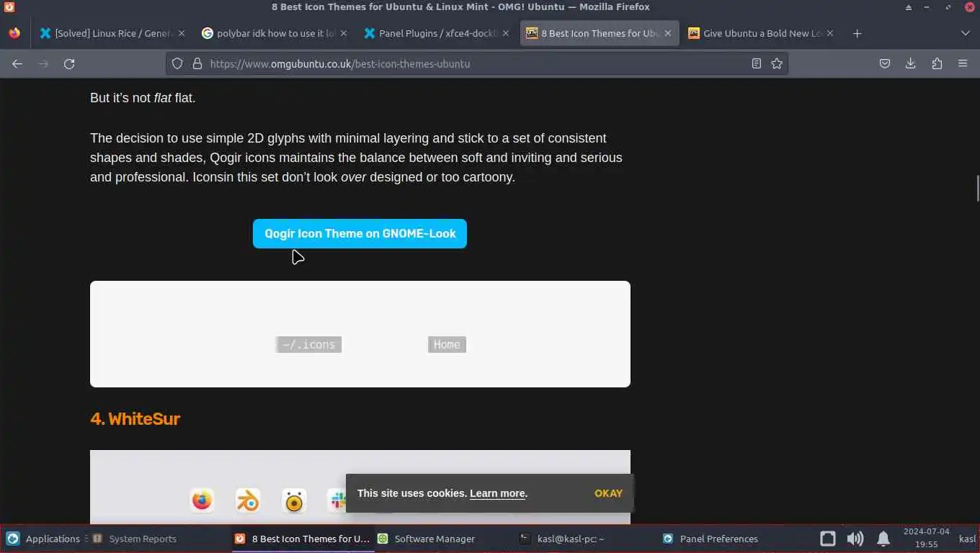
Task: Click the 4. WhiteSur heading
Action: [x=135, y=418]
